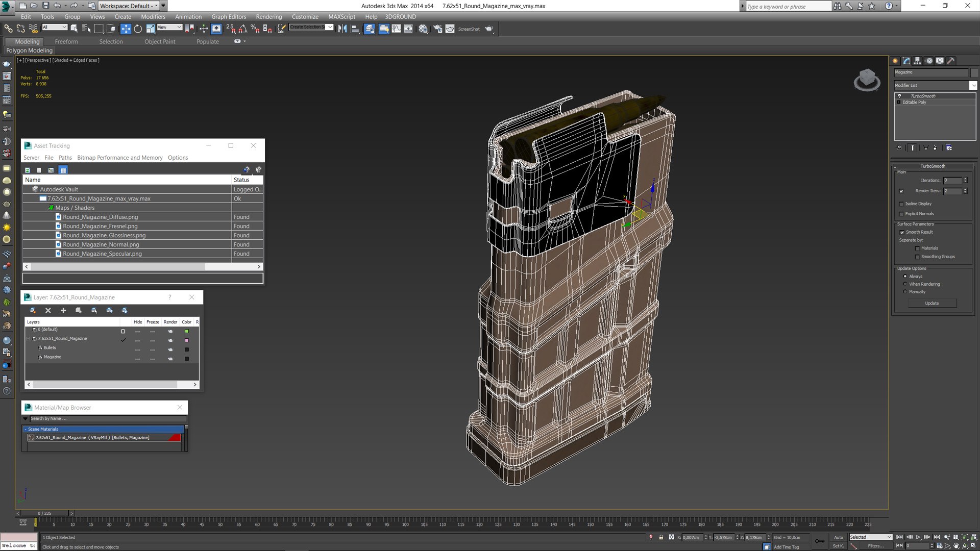Switch to the Motion command panel
The width and height of the screenshot is (980, 551).
[x=929, y=61]
